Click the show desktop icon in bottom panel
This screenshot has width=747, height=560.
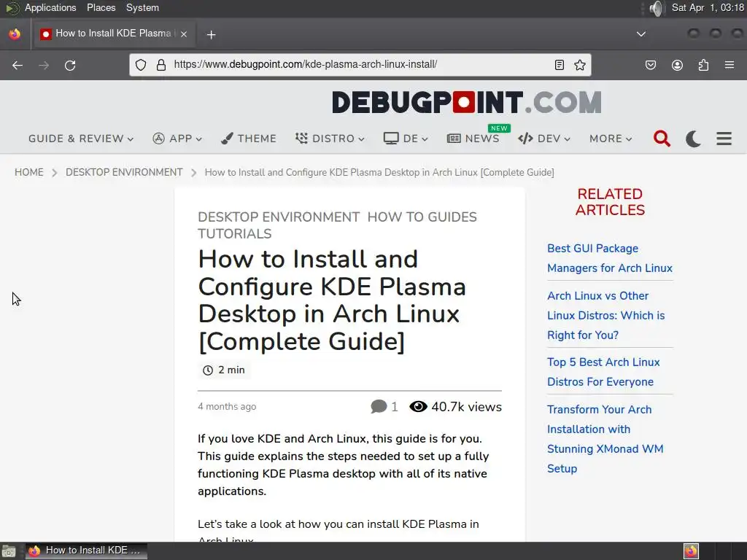9,551
